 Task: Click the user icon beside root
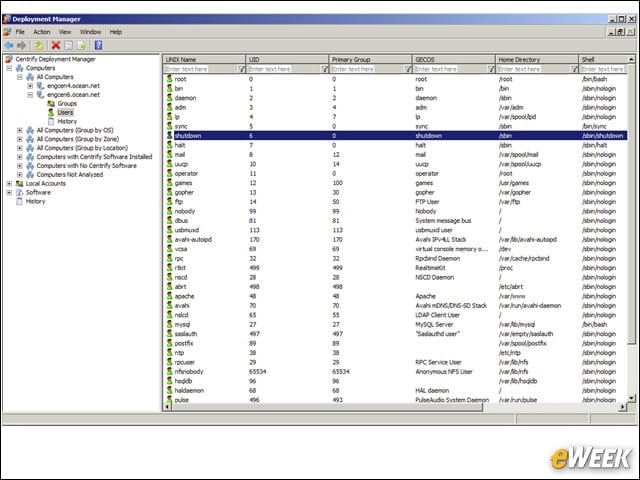pos(169,79)
